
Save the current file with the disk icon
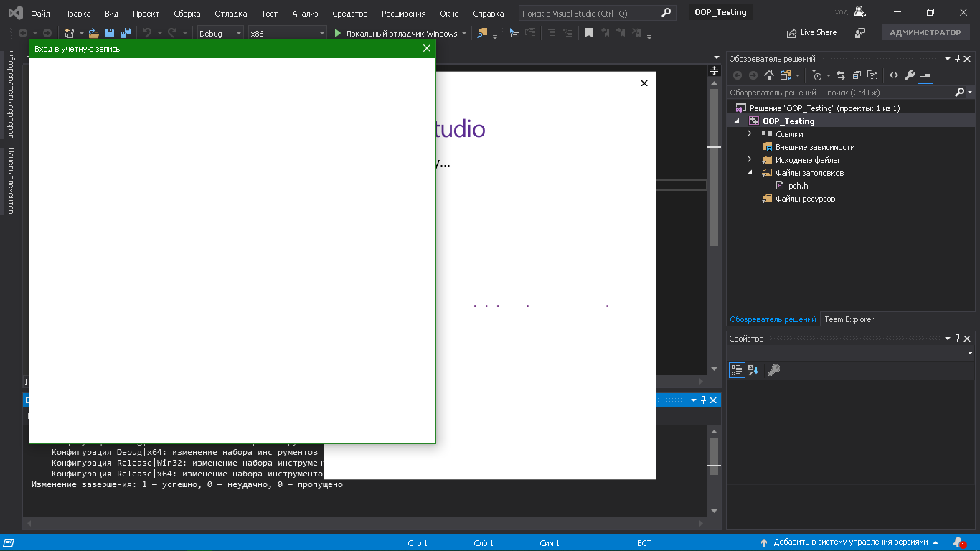click(x=110, y=33)
